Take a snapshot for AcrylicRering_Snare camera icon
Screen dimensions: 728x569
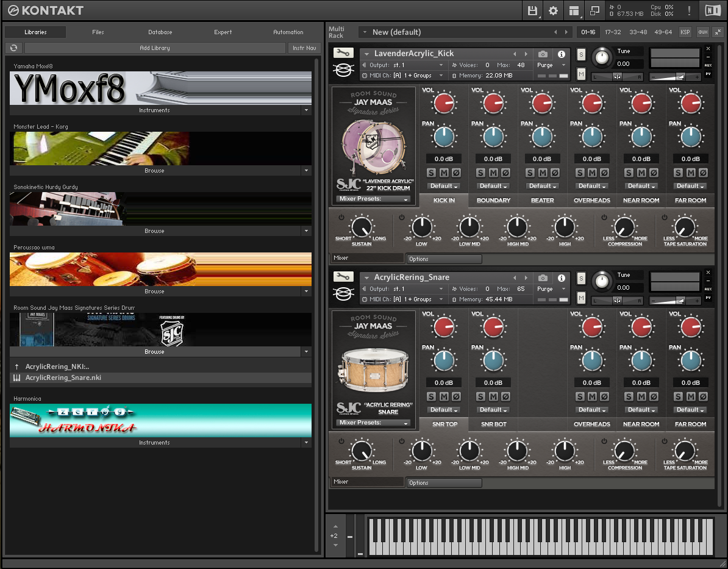pos(543,277)
